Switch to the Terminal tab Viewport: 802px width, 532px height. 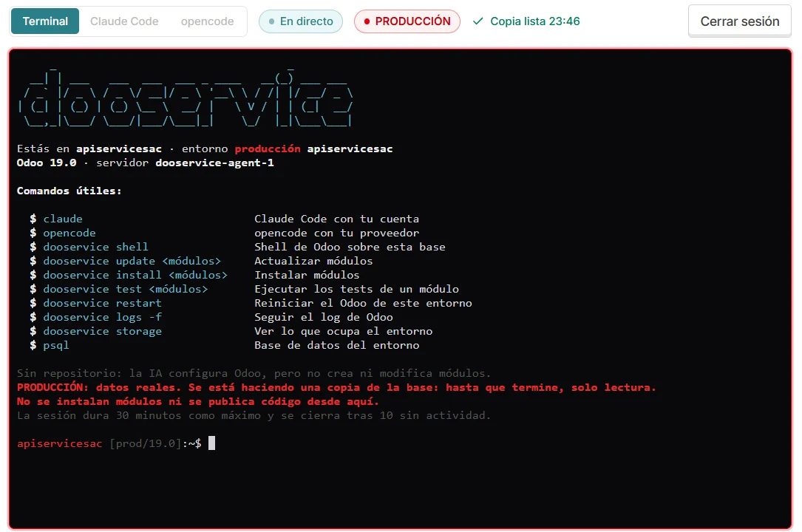point(45,21)
